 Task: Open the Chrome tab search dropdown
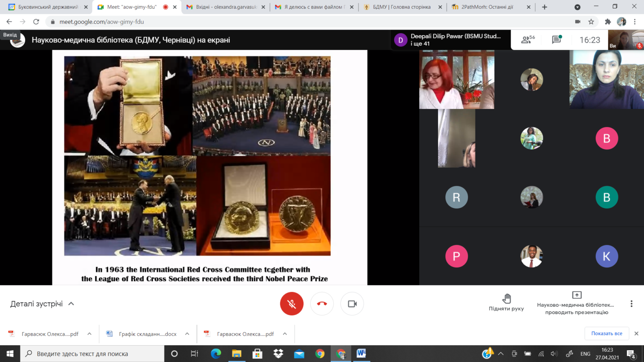point(577,7)
